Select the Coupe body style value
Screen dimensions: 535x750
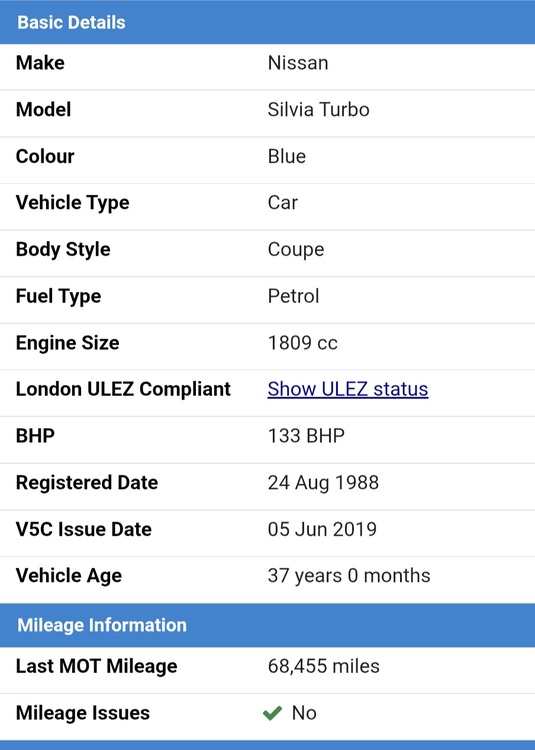pos(296,250)
